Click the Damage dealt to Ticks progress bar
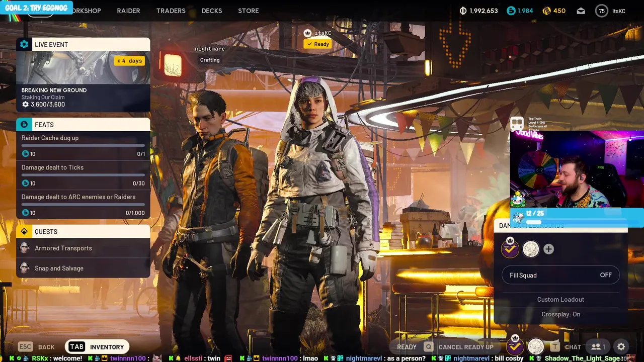 pyautogui.click(x=83, y=175)
